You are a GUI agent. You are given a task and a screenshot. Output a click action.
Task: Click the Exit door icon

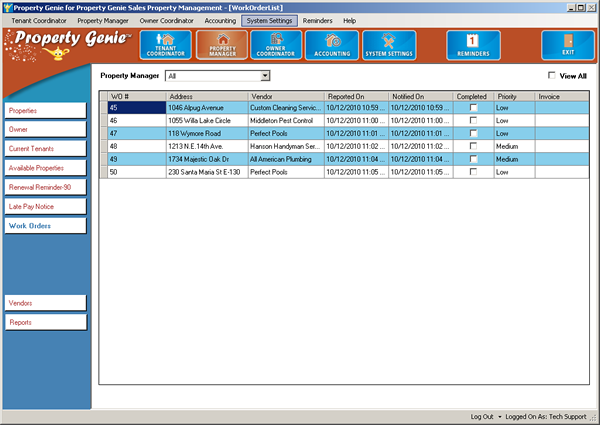(x=568, y=45)
